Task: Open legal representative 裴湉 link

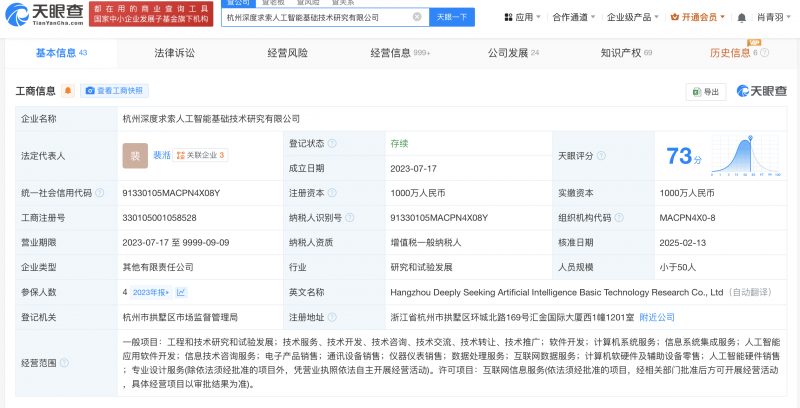Action: point(162,155)
